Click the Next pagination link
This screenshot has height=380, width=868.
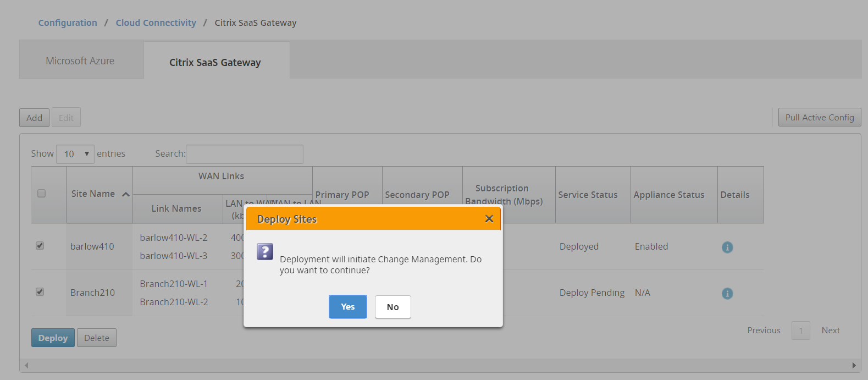(830, 331)
